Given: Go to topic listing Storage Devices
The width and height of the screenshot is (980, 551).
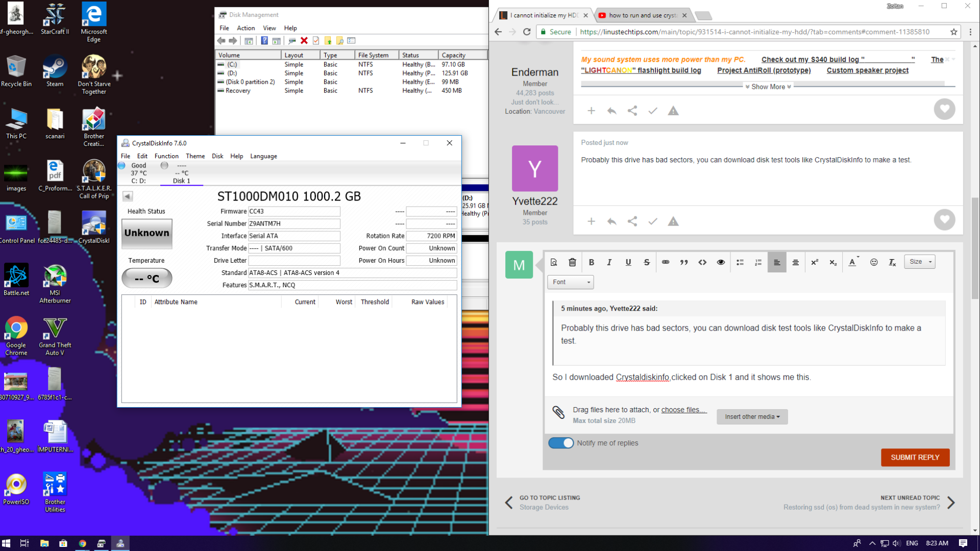Looking at the screenshot, I should point(544,503).
